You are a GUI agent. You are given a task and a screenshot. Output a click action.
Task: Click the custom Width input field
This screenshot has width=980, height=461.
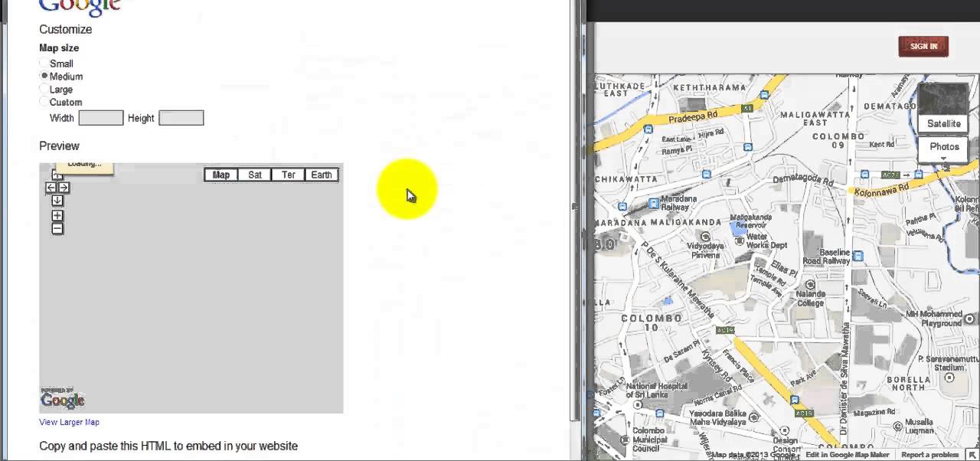[101, 118]
